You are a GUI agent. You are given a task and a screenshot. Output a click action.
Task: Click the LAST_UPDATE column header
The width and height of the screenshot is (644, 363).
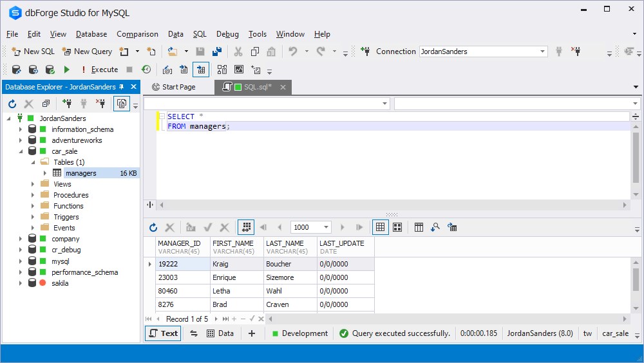point(346,247)
